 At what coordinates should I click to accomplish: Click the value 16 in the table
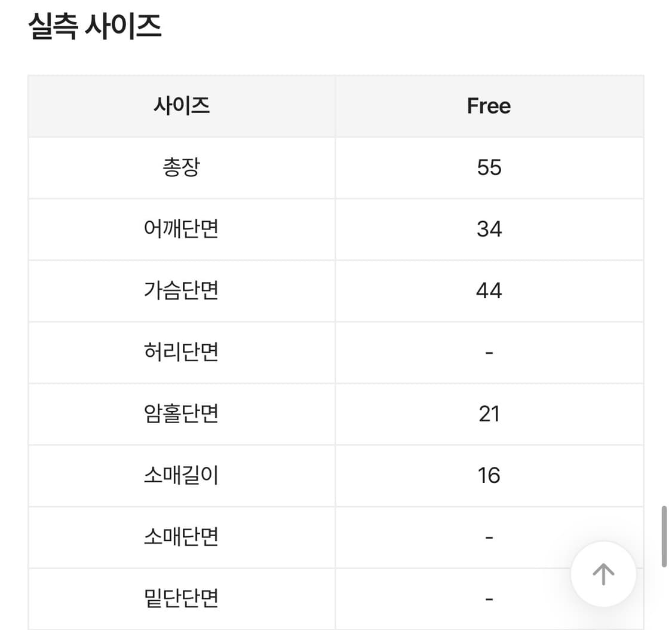489,476
